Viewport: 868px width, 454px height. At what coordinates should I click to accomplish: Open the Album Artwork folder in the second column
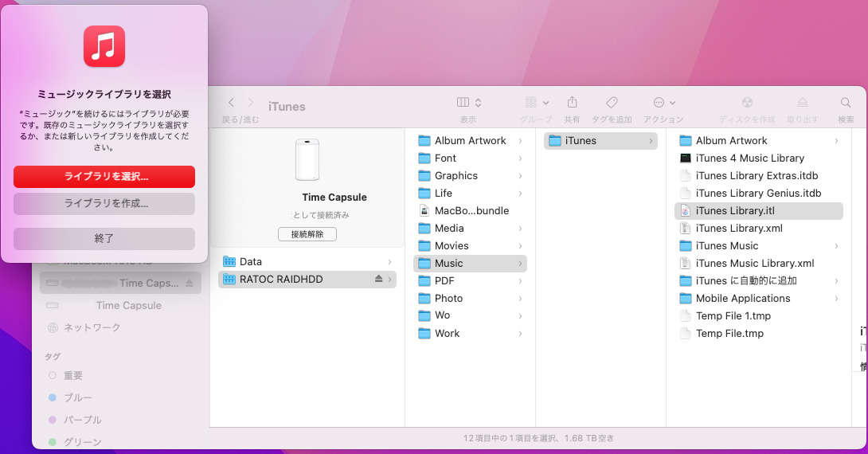(x=470, y=141)
